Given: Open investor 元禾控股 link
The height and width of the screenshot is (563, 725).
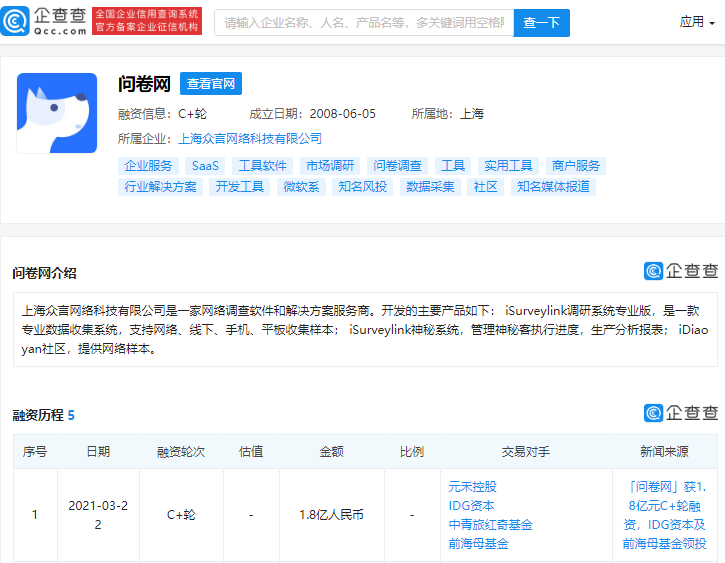Looking at the screenshot, I should 472,487.
